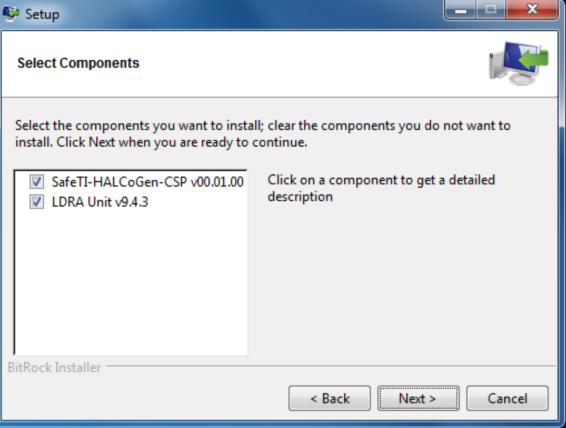The image size is (566, 428).
Task: Click the Setup title text in title bar
Action: [42, 15]
